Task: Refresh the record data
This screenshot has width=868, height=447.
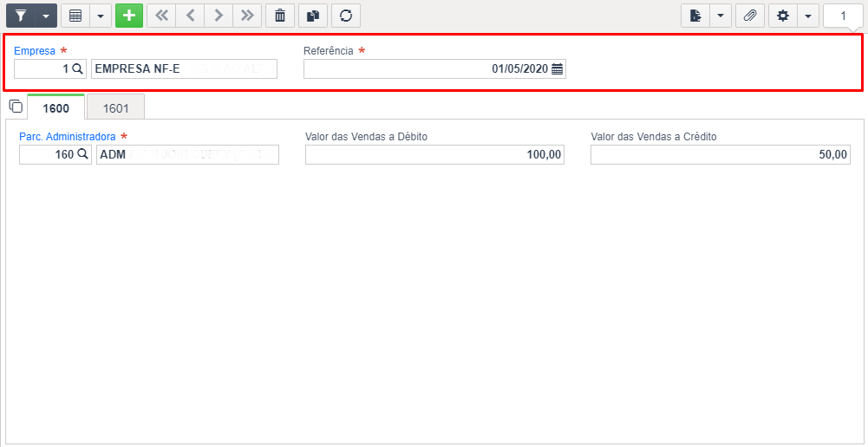Action: point(346,16)
